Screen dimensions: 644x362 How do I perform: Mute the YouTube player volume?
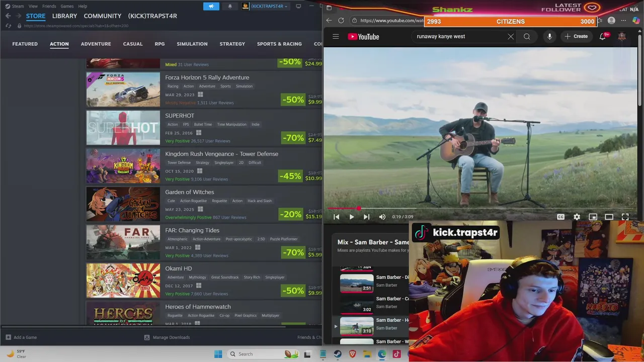pos(382,217)
